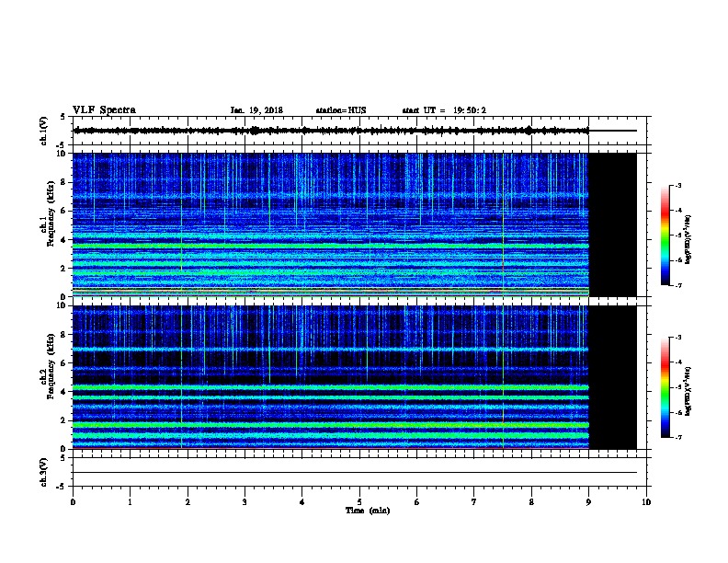Screen dimensions: 728x563
Task: Click time axis tick label "4"
Action: point(302,501)
